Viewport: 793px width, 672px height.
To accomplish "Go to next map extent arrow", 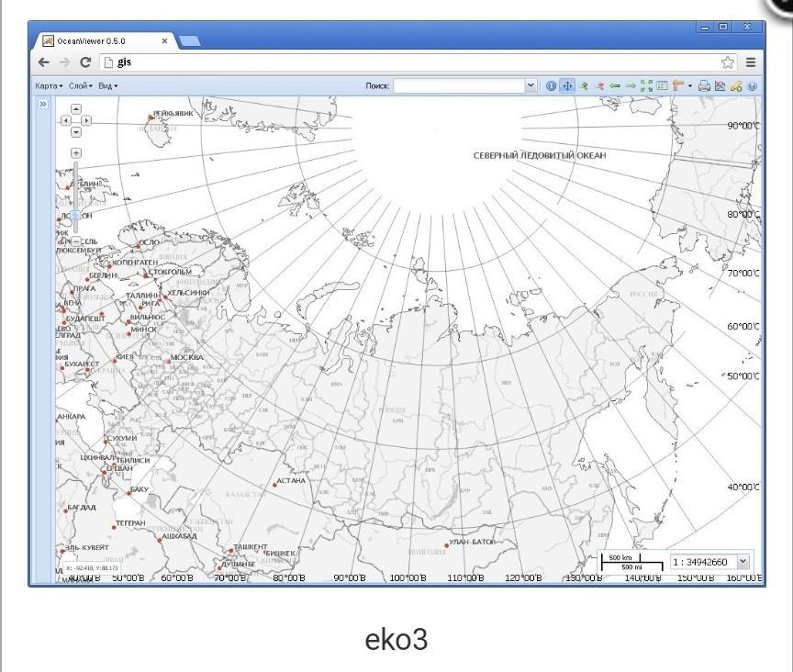I will [x=631, y=86].
